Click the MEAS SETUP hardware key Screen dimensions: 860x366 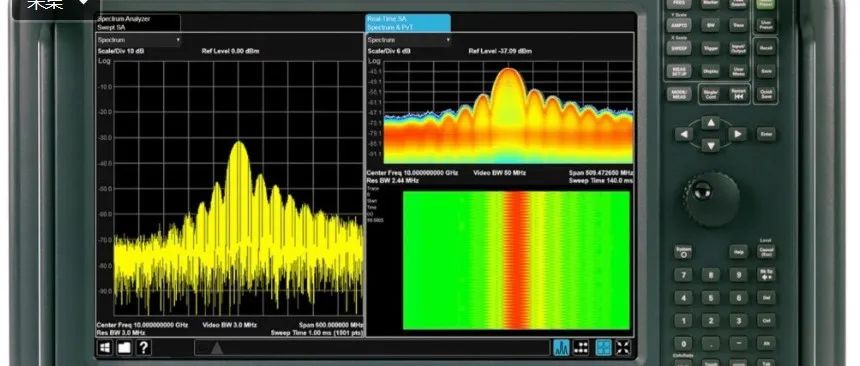tap(678, 71)
